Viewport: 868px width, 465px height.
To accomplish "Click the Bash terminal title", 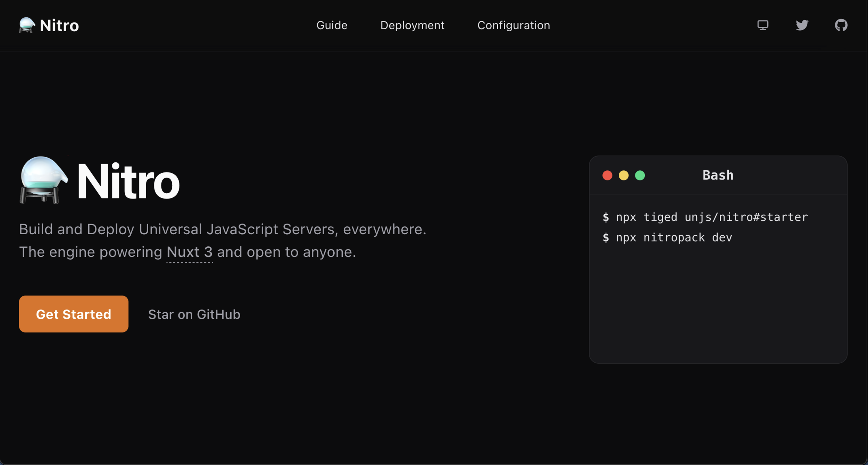I will 718,176.
